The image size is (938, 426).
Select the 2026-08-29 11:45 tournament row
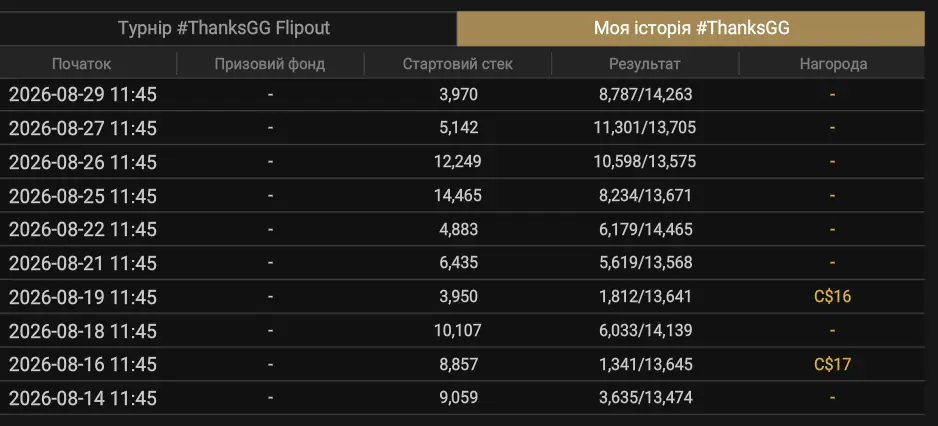[x=462, y=95]
